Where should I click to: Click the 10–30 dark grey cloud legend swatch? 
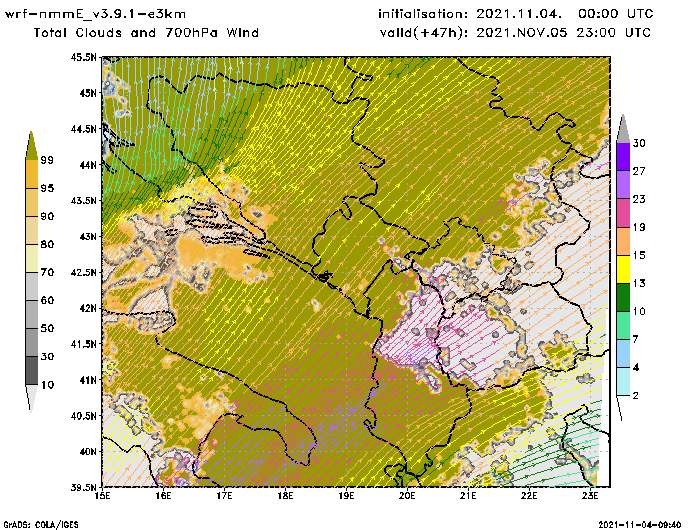point(32,371)
